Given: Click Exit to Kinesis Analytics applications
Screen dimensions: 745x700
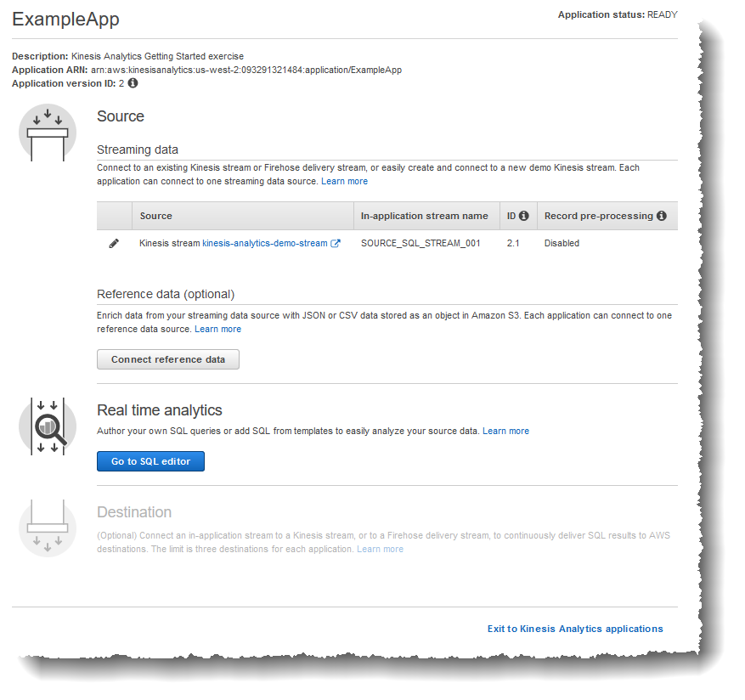Looking at the screenshot, I should [x=575, y=629].
